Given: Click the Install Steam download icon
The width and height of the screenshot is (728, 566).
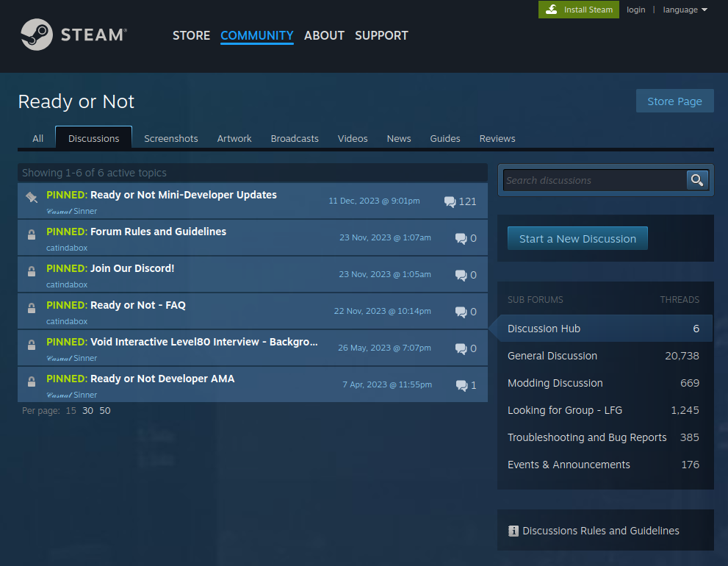Looking at the screenshot, I should [x=551, y=10].
